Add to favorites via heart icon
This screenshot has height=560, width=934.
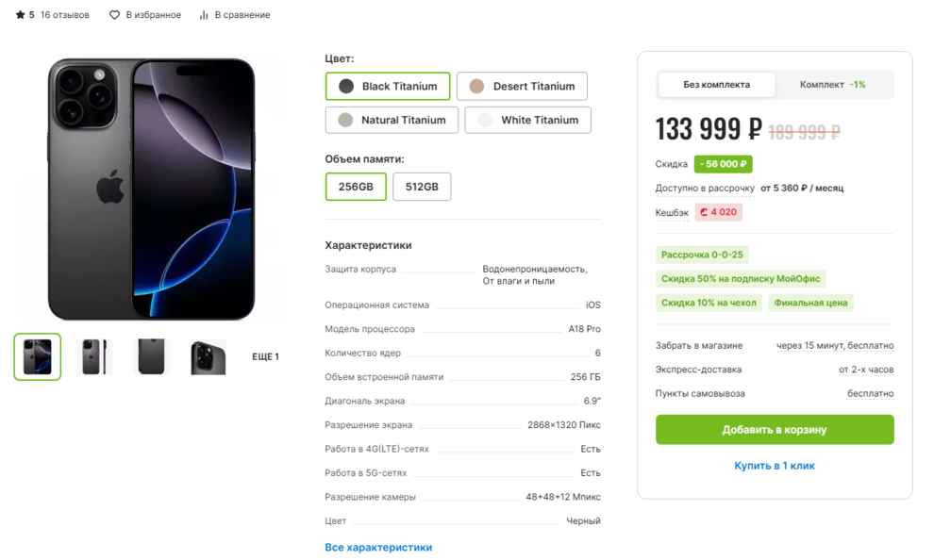tap(114, 15)
